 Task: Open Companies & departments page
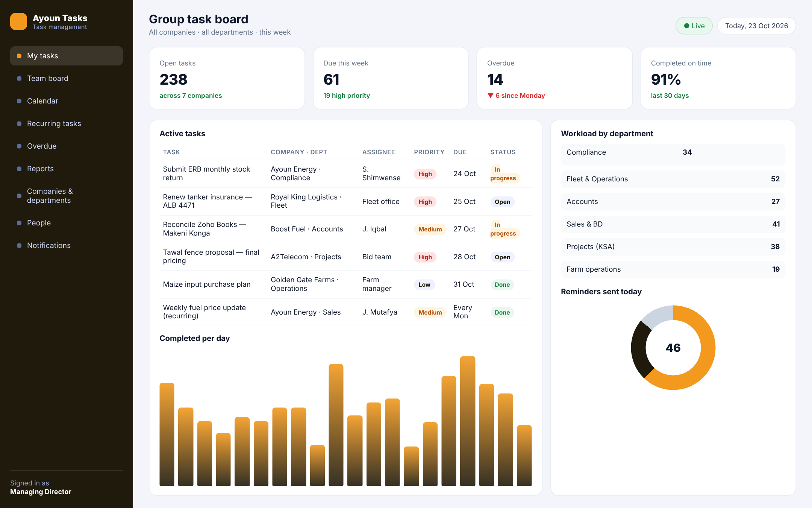(x=67, y=196)
